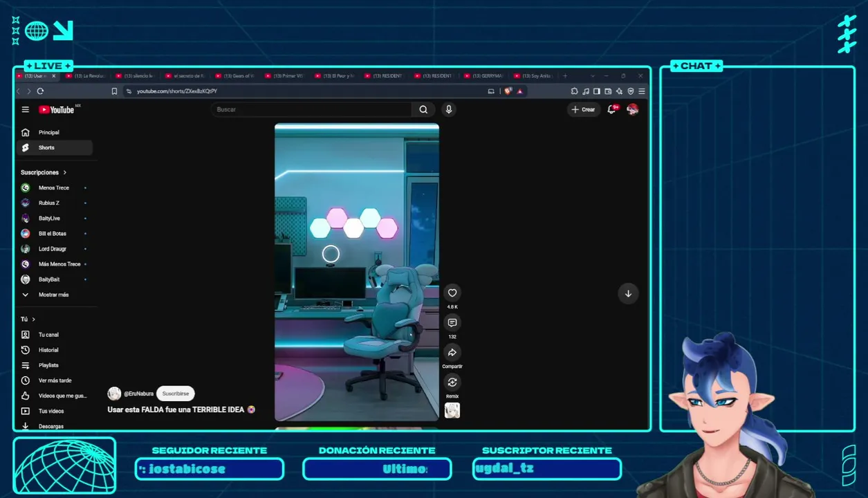Open Tu canal

point(54,335)
